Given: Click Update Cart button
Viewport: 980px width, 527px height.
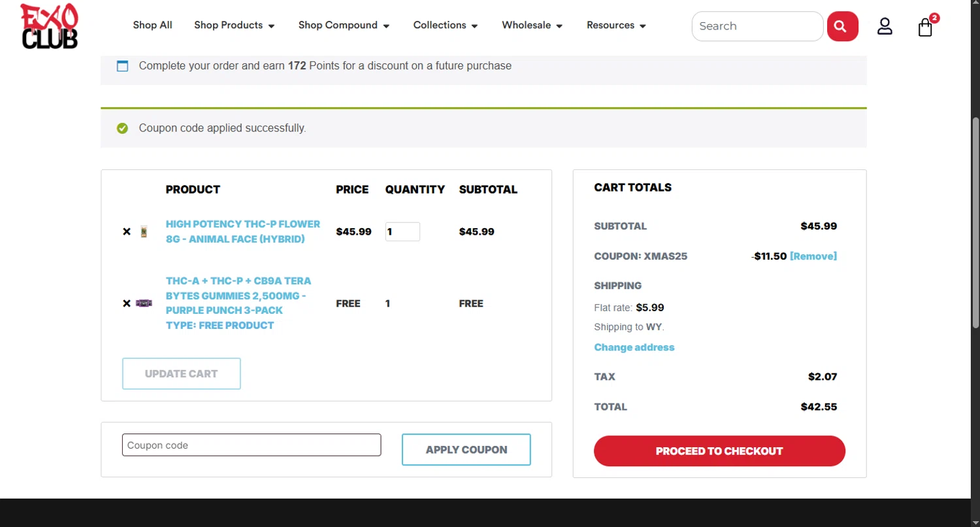Looking at the screenshot, I should pyautogui.click(x=182, y=373).
